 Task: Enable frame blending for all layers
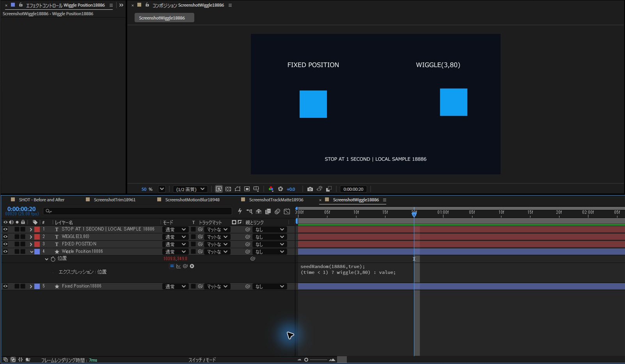click(268, 211)
